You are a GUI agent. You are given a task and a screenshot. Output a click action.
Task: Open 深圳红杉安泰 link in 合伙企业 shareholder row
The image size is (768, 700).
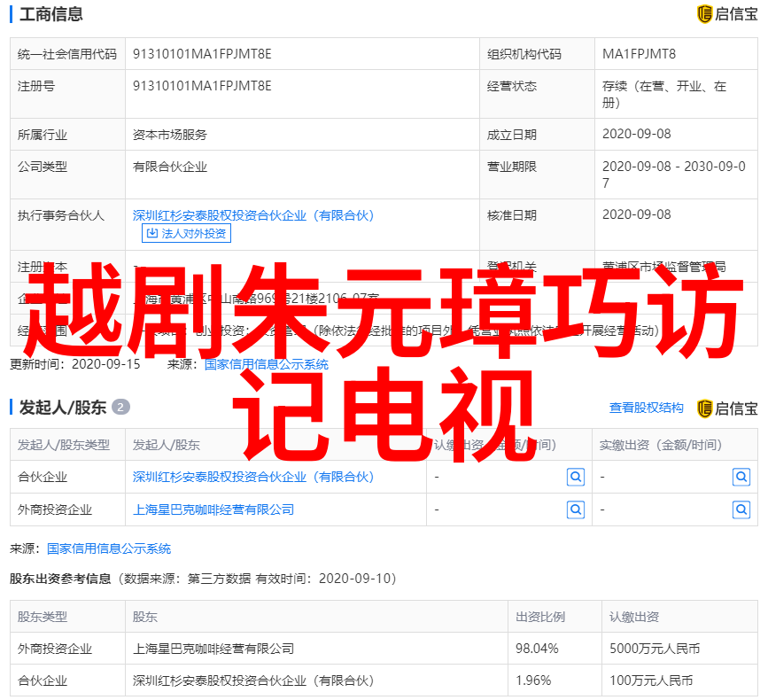[253, 477]
